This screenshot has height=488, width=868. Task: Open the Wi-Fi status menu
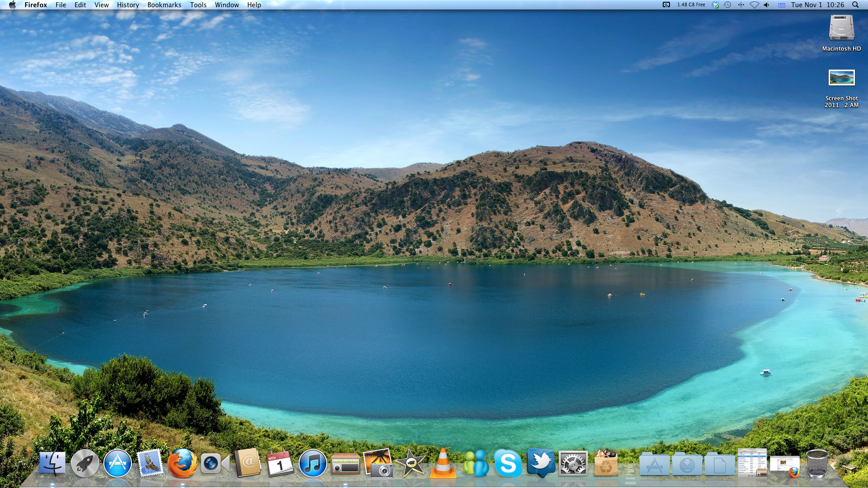coord(754,5)
